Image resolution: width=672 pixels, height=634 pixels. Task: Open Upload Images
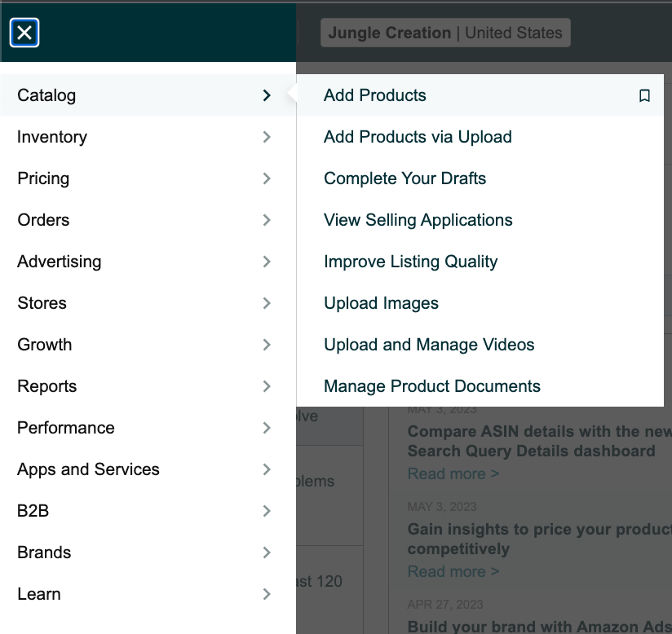(382, 303)
